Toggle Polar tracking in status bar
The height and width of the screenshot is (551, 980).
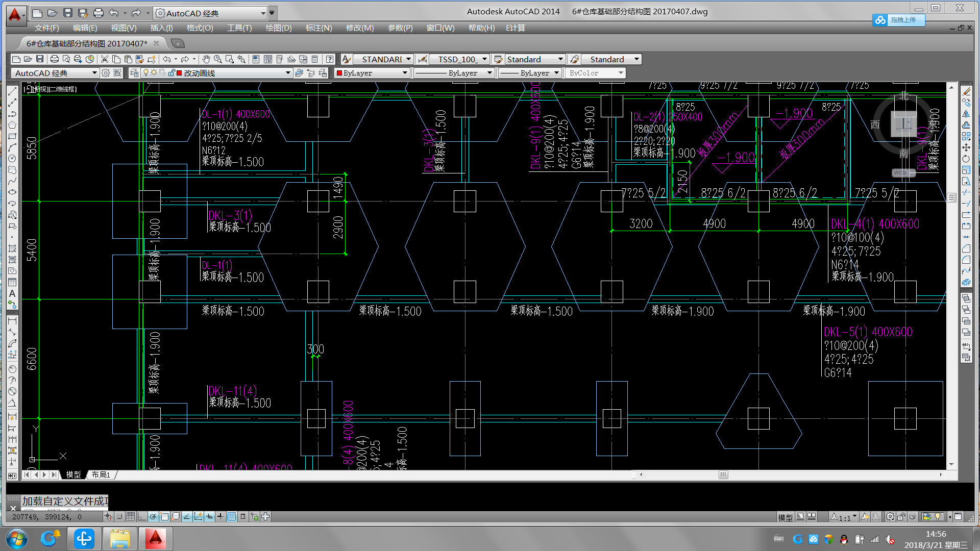coord(153,517)
